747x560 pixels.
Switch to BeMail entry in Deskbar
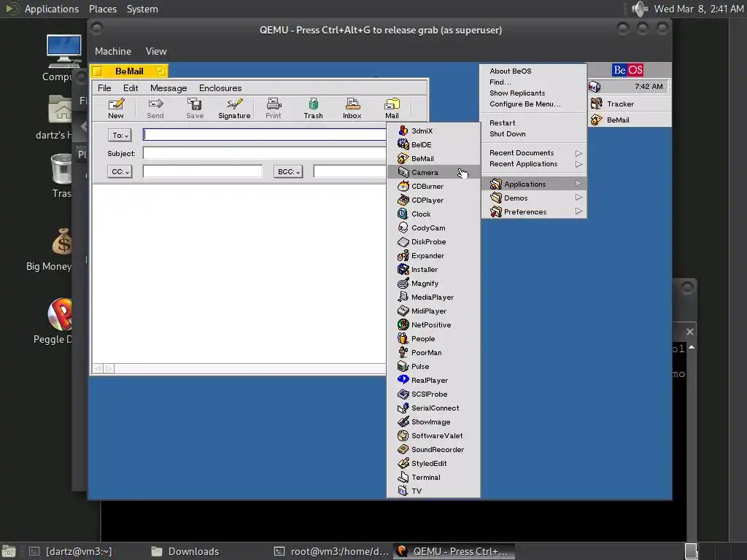pyautogui.click(x=630, y=120)
